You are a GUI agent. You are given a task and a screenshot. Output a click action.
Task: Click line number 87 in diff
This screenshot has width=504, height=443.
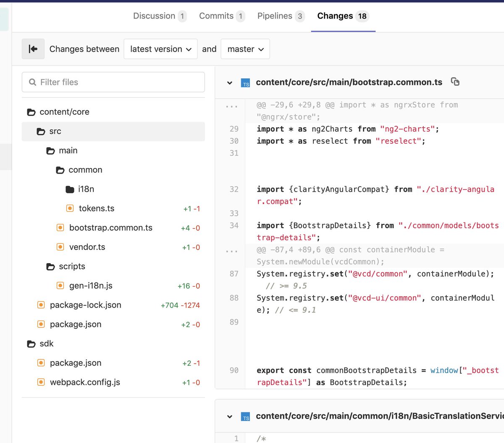[234, 274]
